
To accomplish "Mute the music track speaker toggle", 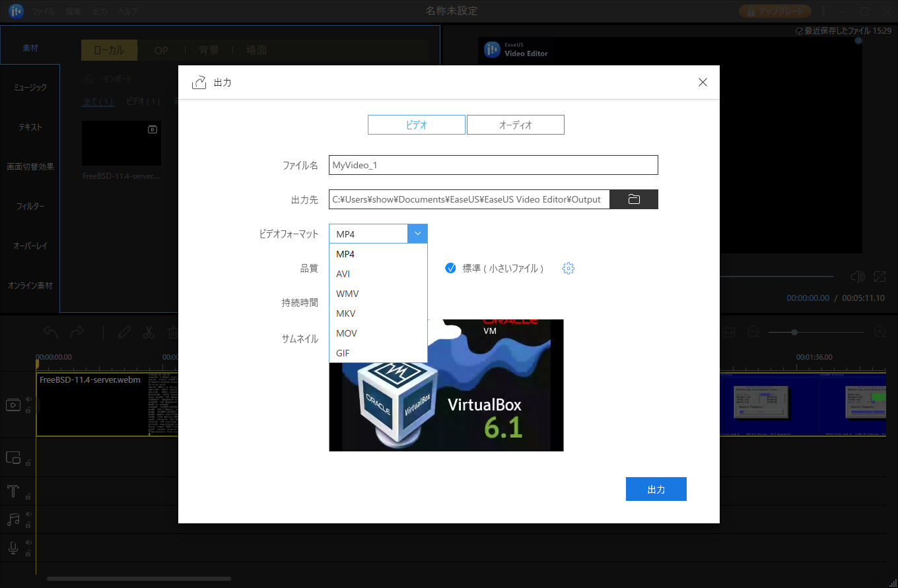I will (28, 514).
